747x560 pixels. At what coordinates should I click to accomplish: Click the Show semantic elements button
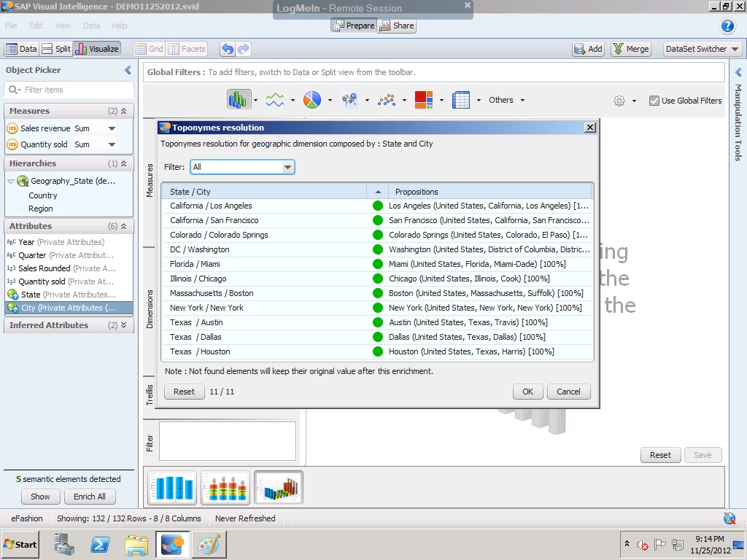(40, 497)
